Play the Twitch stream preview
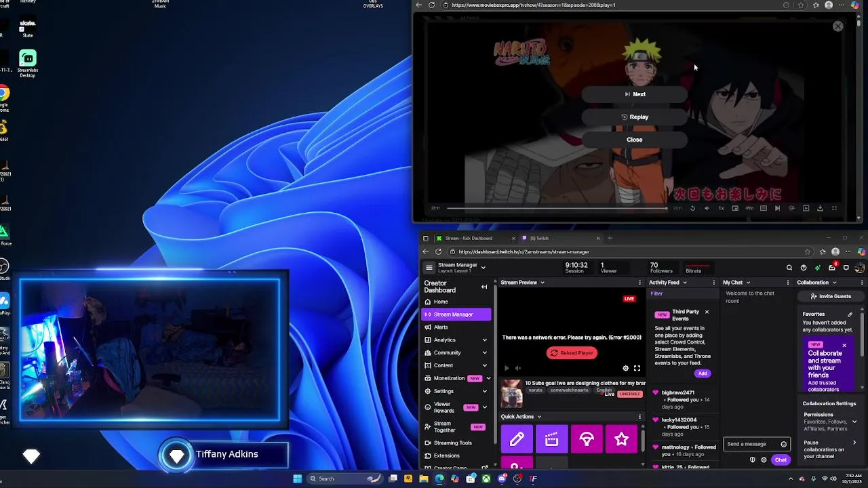This screenshot has width=868, height=488. 507,368
